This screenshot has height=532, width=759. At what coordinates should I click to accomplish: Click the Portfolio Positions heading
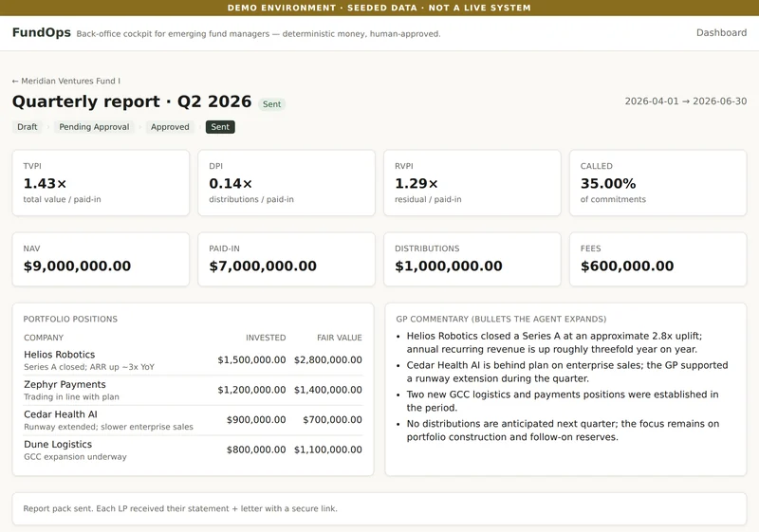(70, 320)
